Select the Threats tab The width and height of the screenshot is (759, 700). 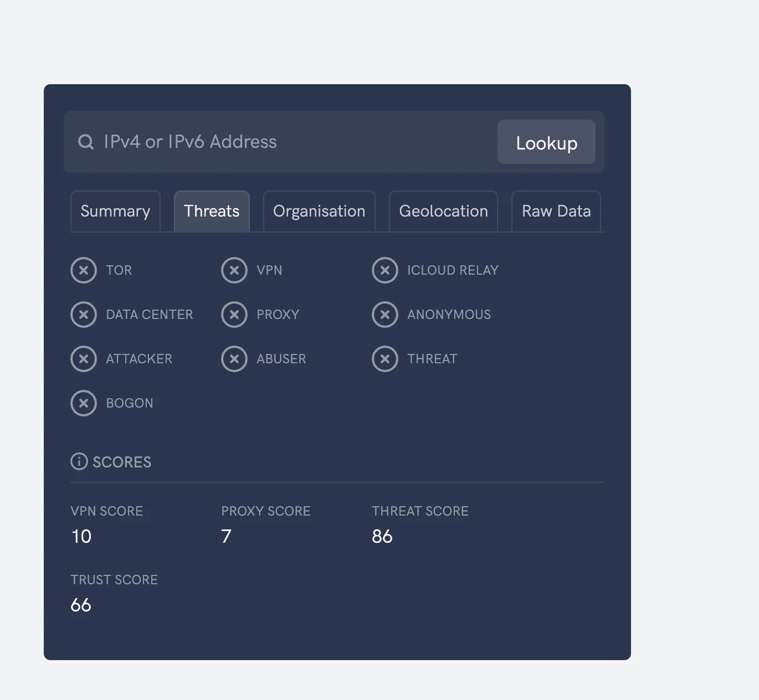pyautogui.click(x=212, y=211)
